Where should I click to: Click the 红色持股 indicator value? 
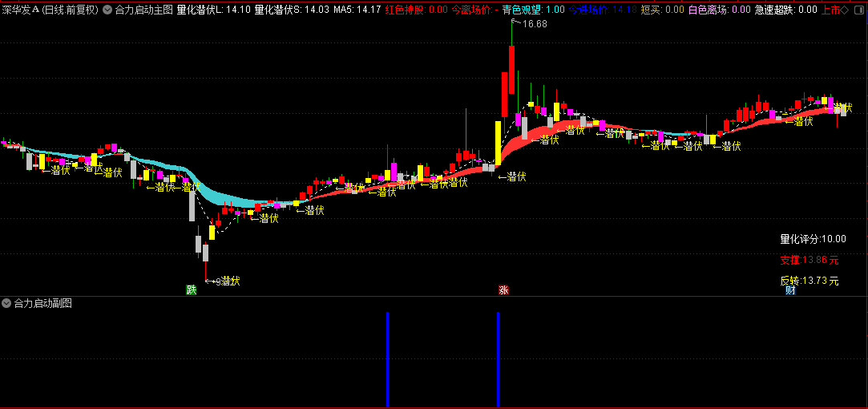[x=416, y=10]
